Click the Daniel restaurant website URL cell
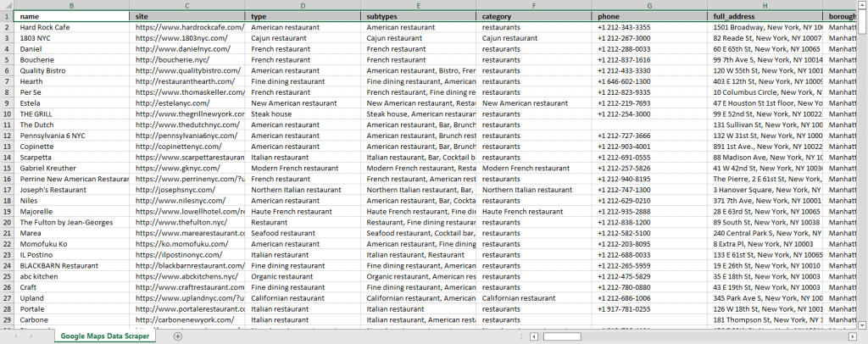Viewport: 868px width, 344px height. (x=186, y=49)
